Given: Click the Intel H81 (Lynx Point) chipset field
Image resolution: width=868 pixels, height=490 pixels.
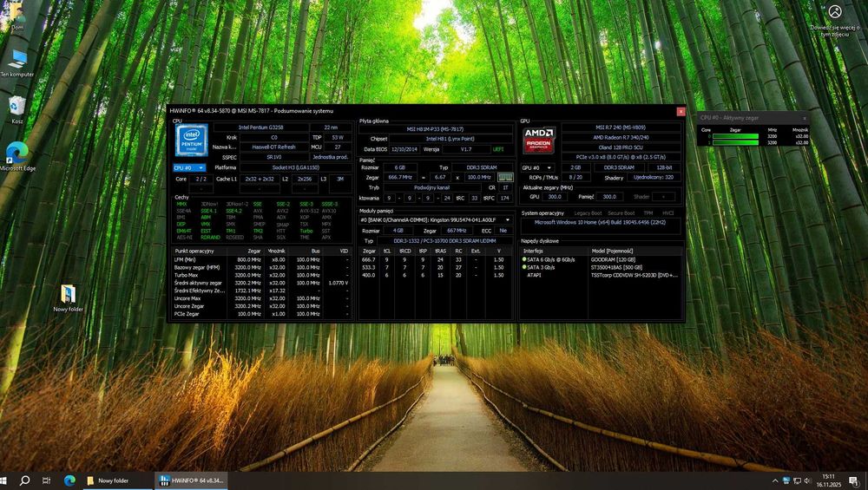Looking at the screenshot, I should [x=450, y=139].
